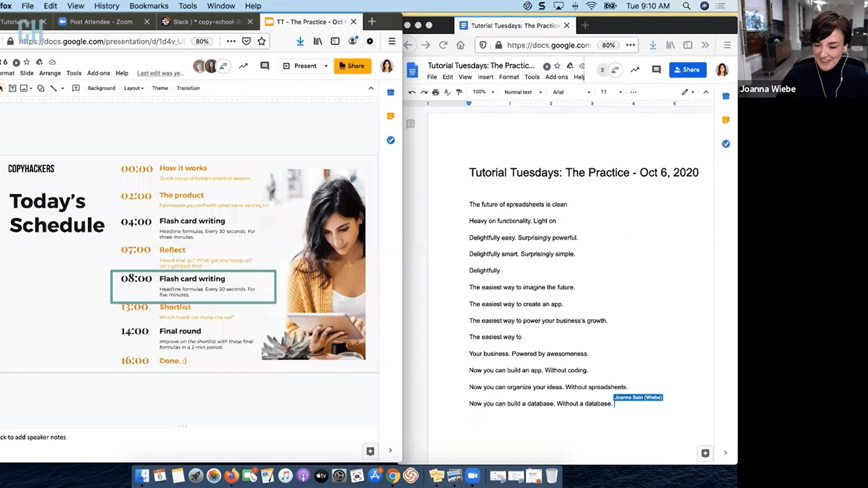868x488 pixels.
Task: Collapse the Slides toolbar with chevron
Action: (x=371, y=88)
